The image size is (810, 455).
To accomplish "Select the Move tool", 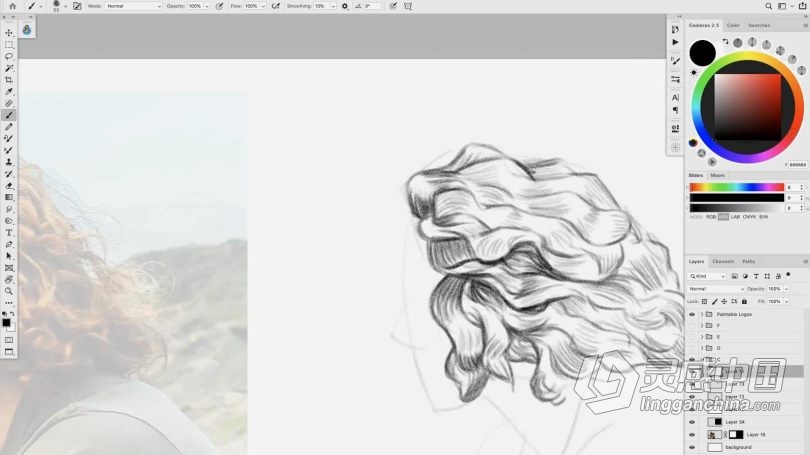I will point(9,33).
